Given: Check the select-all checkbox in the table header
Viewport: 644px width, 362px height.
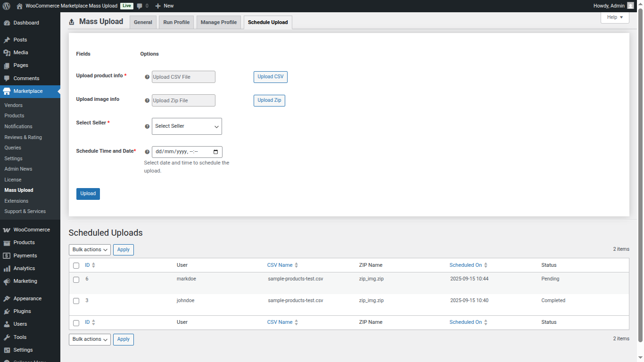Looking at the screenshot, I should [x=76, y=265].
